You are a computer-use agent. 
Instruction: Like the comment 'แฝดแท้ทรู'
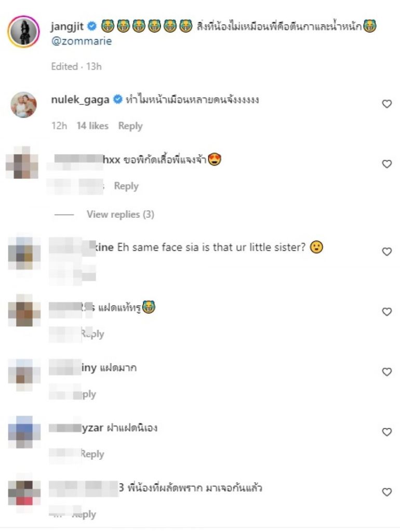387,312
